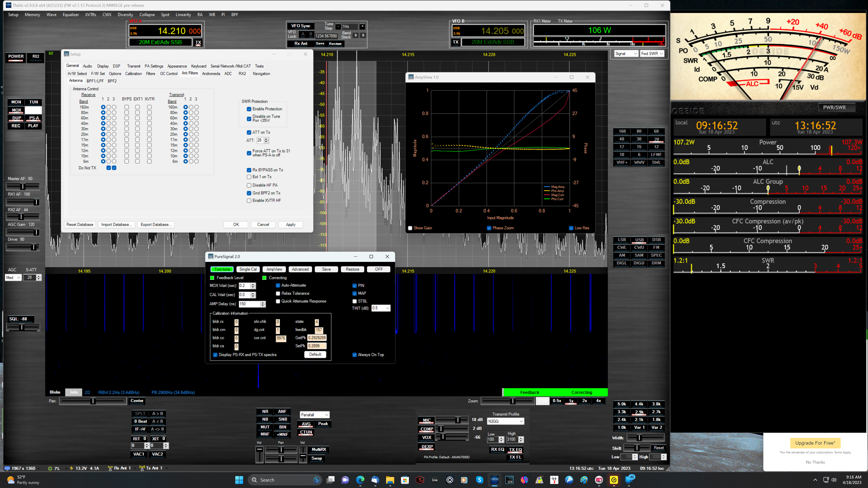Click the transmit filter High 3100 field

coord(512,439)
